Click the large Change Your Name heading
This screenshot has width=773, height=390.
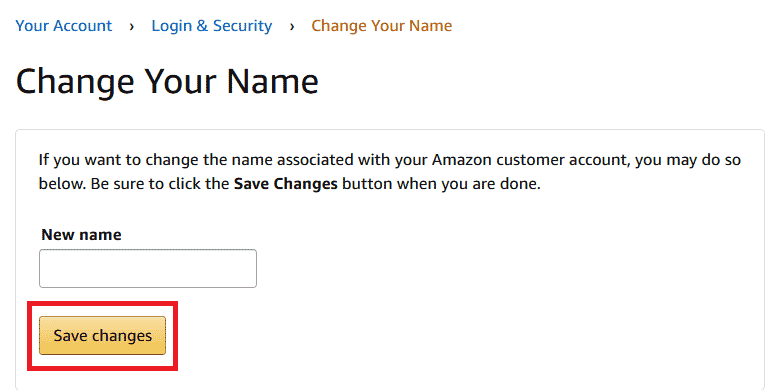click(x=167, y=81)
